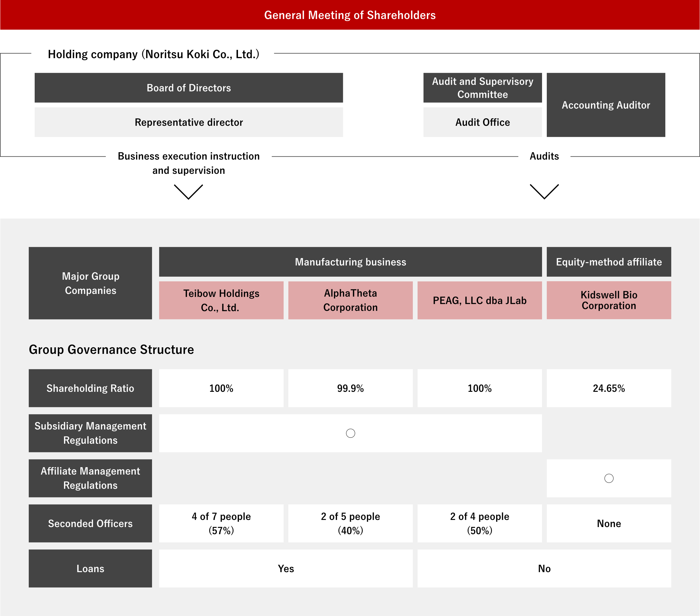Click the Audits label

544,156
